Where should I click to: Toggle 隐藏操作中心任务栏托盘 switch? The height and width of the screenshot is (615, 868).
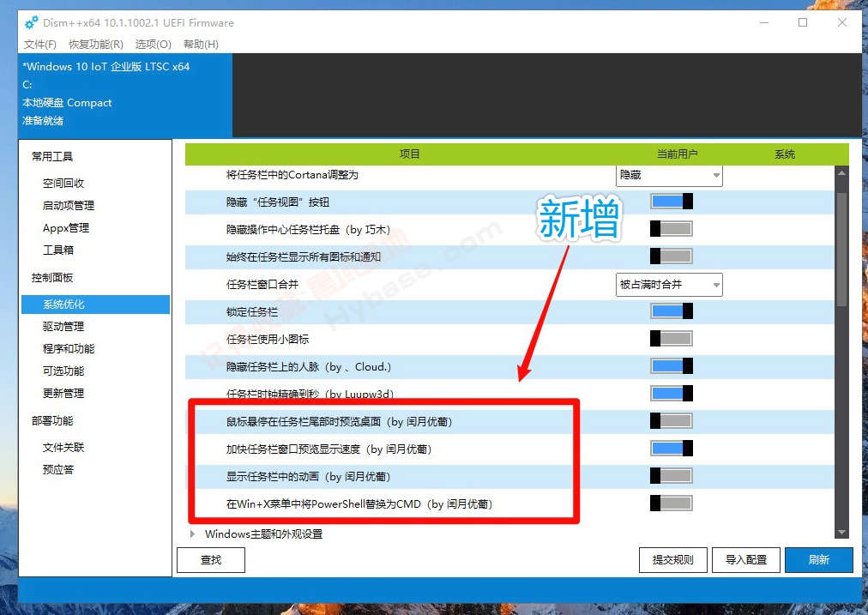(672, 229)
